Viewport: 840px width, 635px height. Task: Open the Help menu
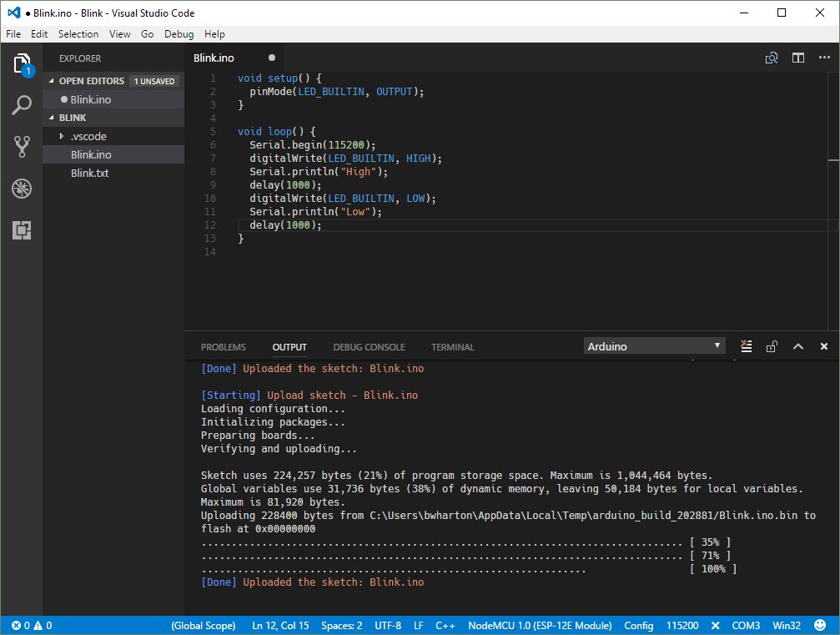(214, 33)
